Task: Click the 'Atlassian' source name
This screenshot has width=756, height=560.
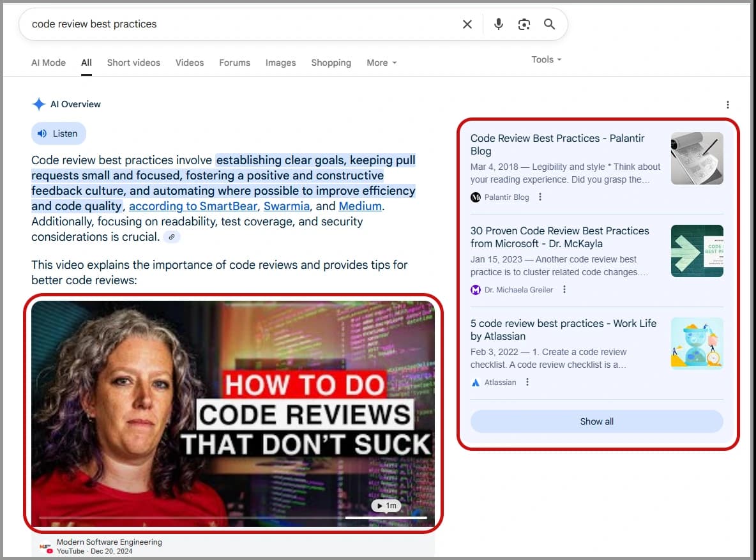Action: coord(500,382)
